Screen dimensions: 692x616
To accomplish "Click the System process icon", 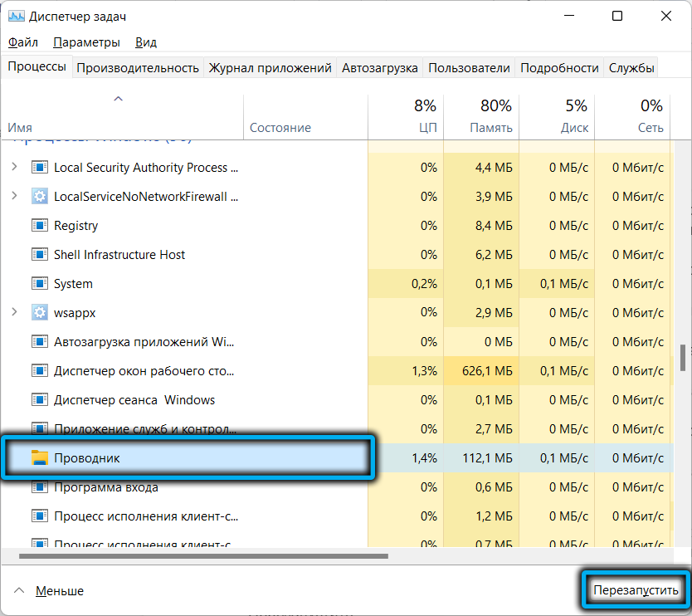I will tap(40, 283).
